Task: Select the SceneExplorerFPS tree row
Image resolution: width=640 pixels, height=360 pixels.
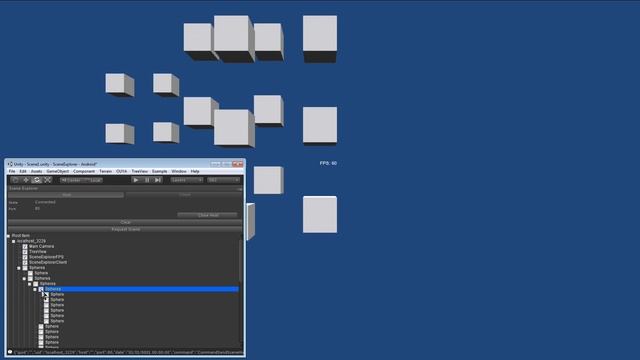Action: [46, 257]
